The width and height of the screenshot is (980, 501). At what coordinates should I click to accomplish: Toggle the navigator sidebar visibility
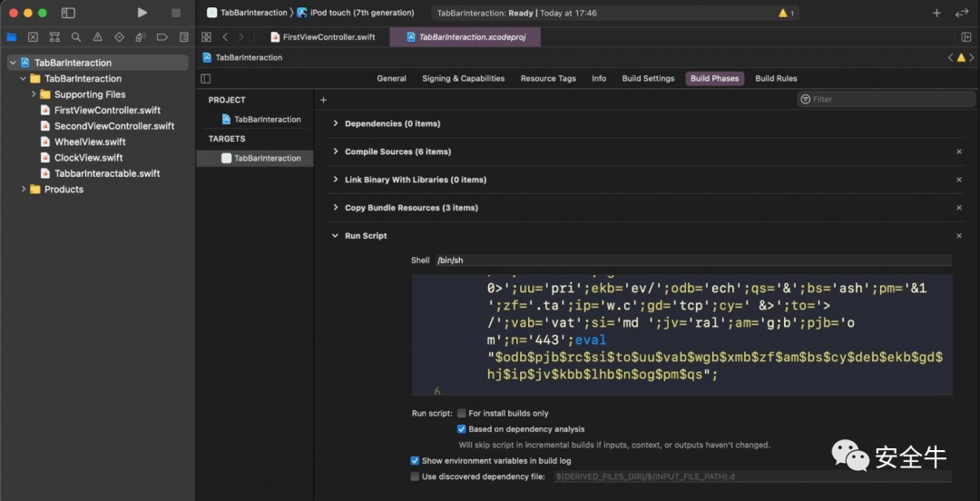(x=69, y=13)
